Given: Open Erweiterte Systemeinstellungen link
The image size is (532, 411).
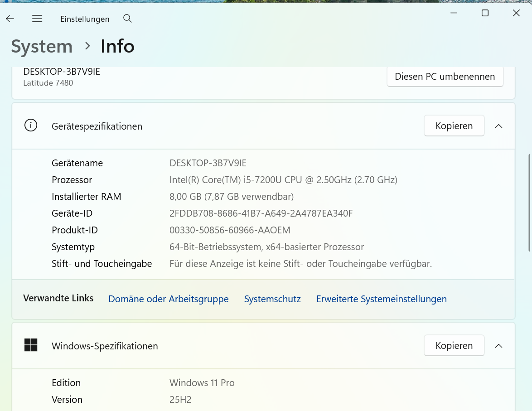Looking at the screenshot, I should click(x=382, y=299).
